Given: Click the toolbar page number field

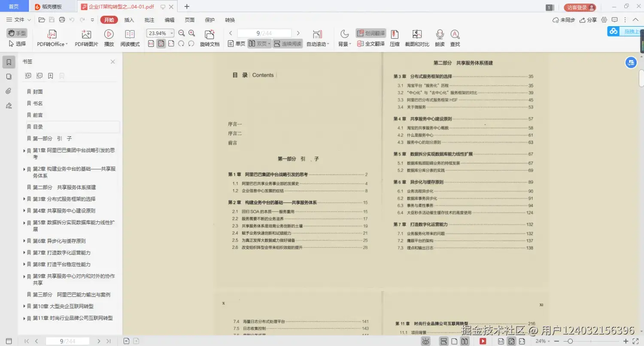Looking at the screenshot, I should click(x=264, y=33).
